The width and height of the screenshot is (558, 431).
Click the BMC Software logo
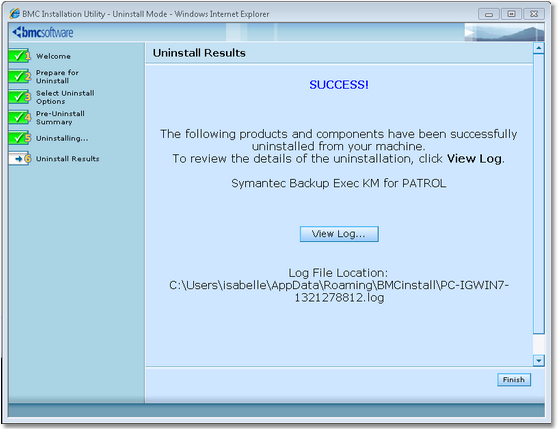pos(43,32)
